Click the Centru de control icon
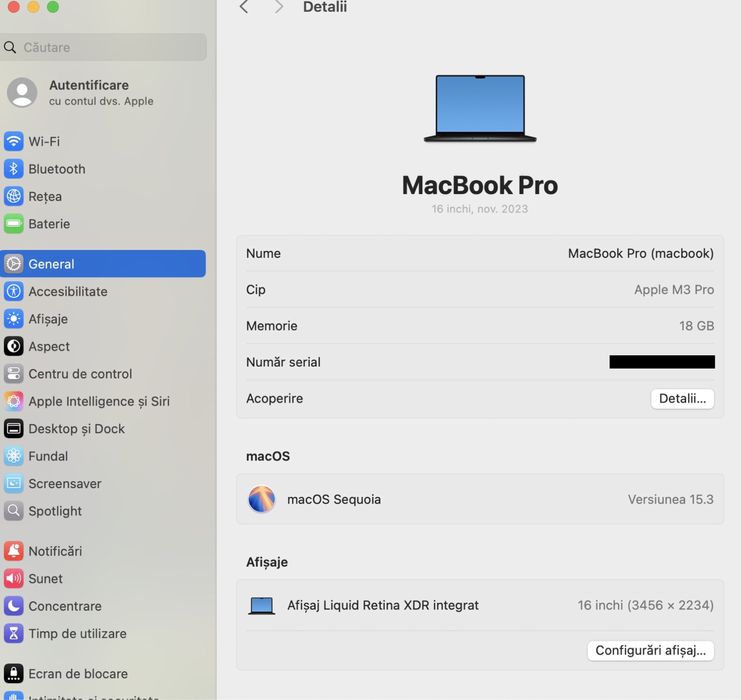The image size is (741, 700). 14,373
